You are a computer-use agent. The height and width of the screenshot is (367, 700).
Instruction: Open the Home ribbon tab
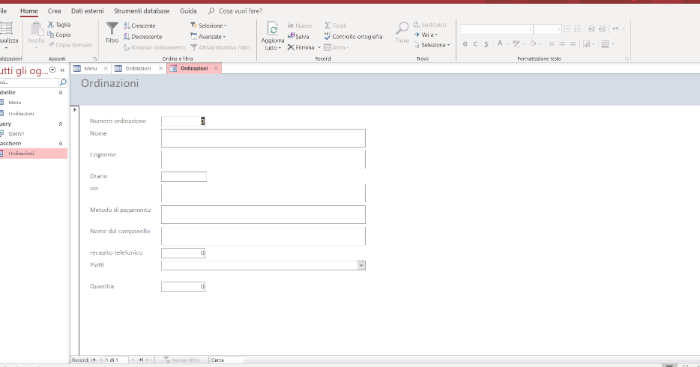[29, 11]
